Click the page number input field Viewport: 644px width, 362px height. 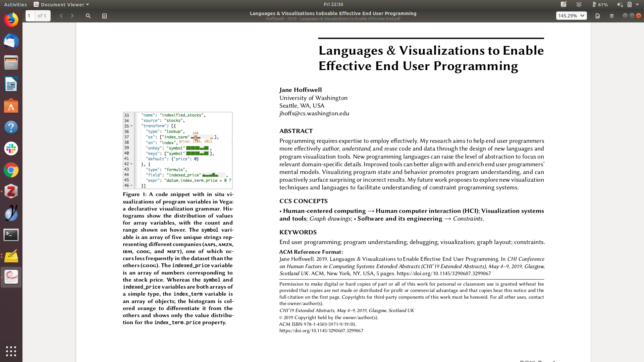(x=30, y=16)
